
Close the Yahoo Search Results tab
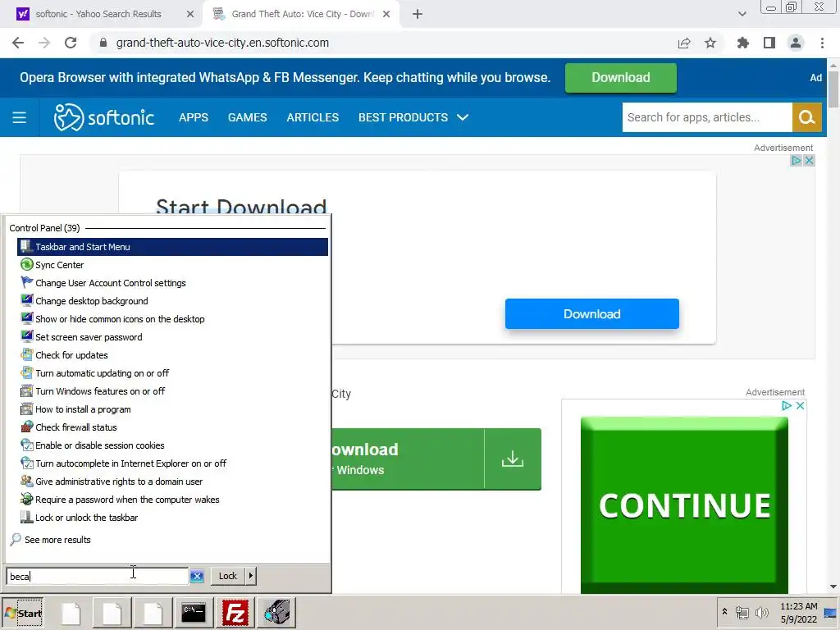[x=190, y=14]
